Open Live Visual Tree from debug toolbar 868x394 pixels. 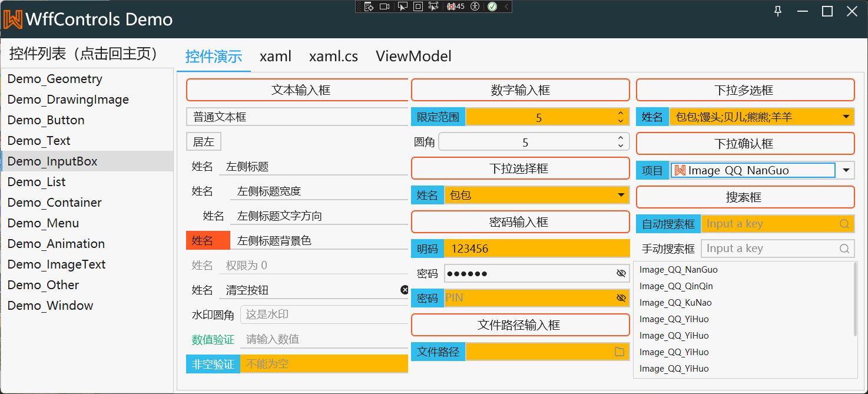(x=369, y=6)
